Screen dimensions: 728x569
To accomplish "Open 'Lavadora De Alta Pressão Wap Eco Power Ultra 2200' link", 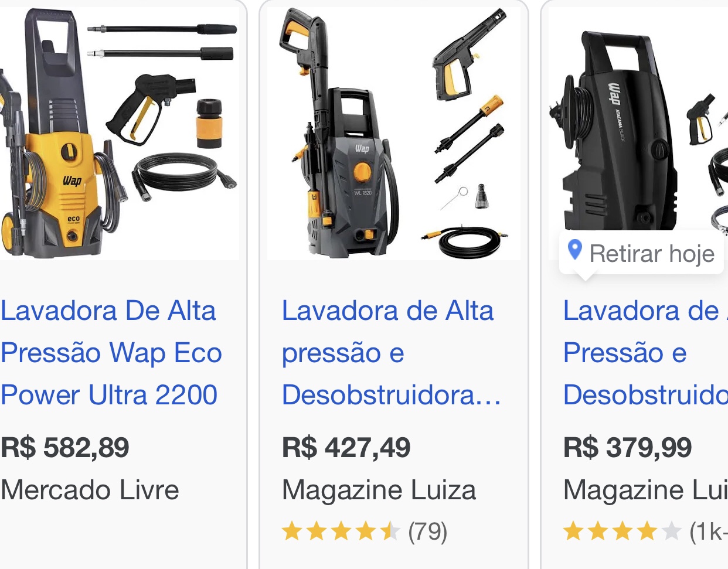I will (111, 353).
